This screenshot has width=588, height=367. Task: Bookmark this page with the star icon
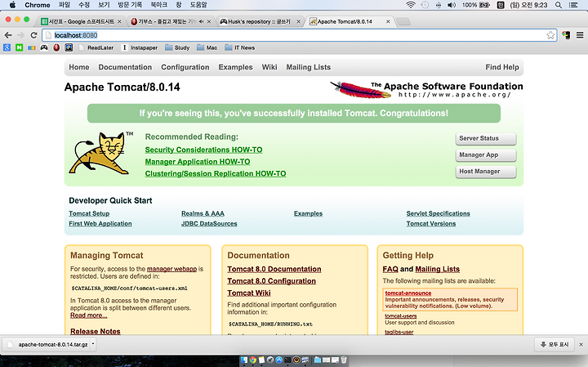coord(550,35)
